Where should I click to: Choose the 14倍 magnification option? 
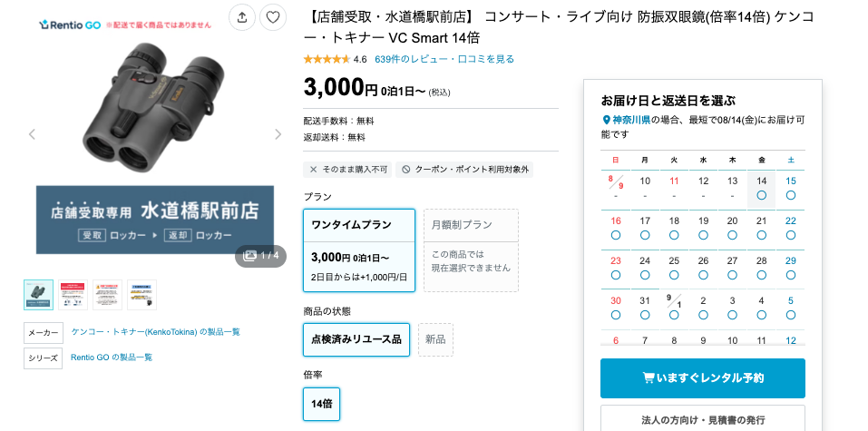(x=322, y=404)
